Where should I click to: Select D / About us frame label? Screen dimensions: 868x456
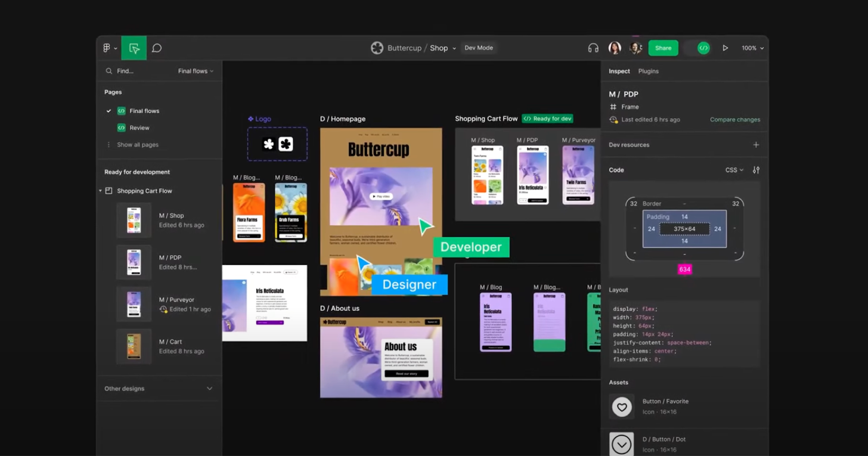coord(339,308)
